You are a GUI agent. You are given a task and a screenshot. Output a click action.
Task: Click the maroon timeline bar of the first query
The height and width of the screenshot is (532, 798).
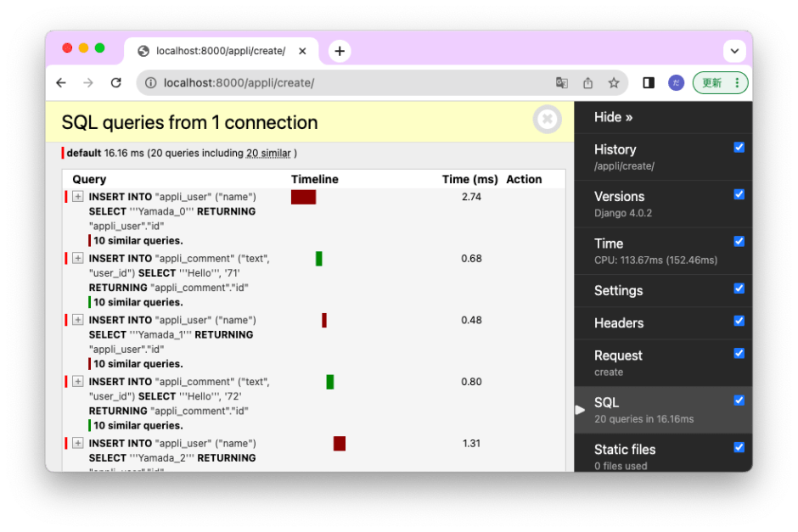click(x=303, y=196)
